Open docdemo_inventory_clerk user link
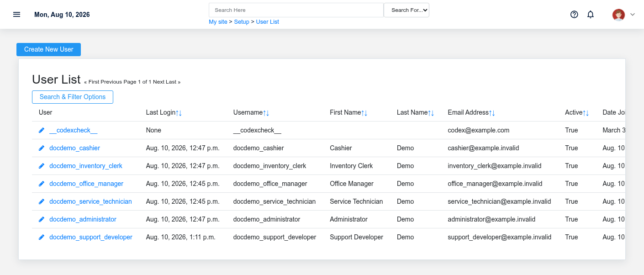Viewport: 644px width, 275px height. point(86,166)
